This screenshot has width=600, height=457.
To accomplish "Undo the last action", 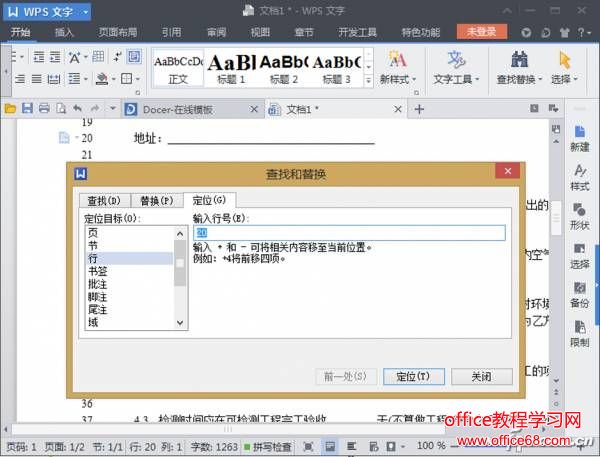I will pos(78,109).
